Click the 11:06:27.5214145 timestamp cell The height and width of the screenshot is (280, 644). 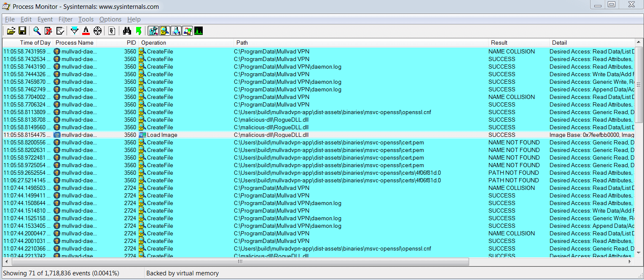[x=27, y=180]
